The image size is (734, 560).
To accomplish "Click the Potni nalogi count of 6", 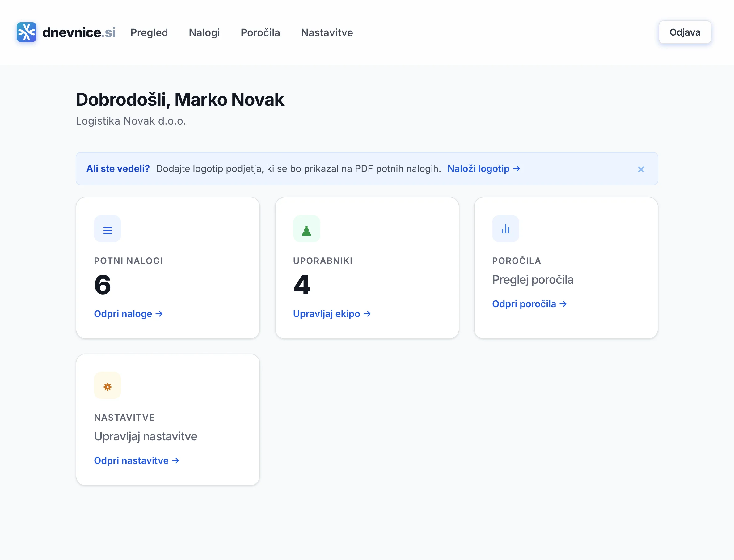I will tap(102, 285).
